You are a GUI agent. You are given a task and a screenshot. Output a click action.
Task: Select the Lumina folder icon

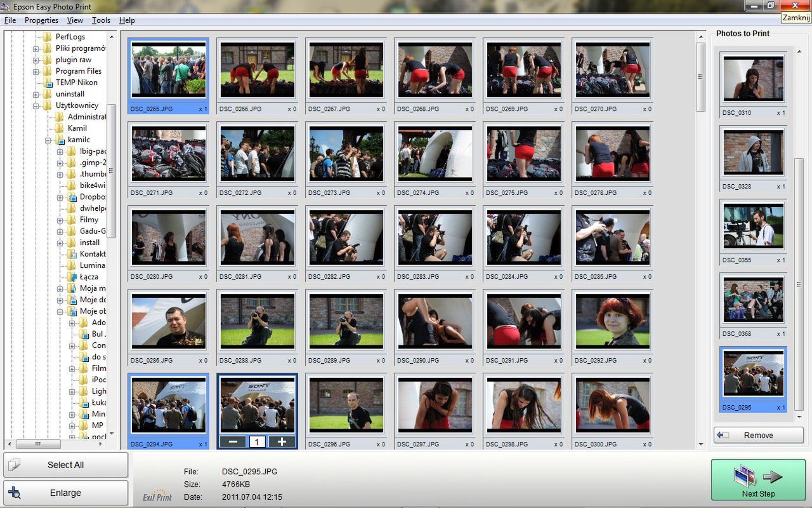tap(72, 265)
